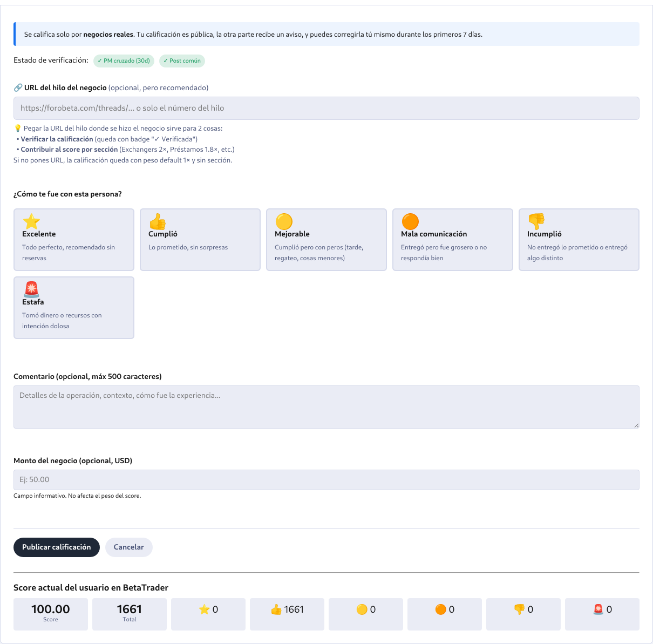The image size is (653, 644).
Task: Cancel the rating form
Action: point(129,547)
